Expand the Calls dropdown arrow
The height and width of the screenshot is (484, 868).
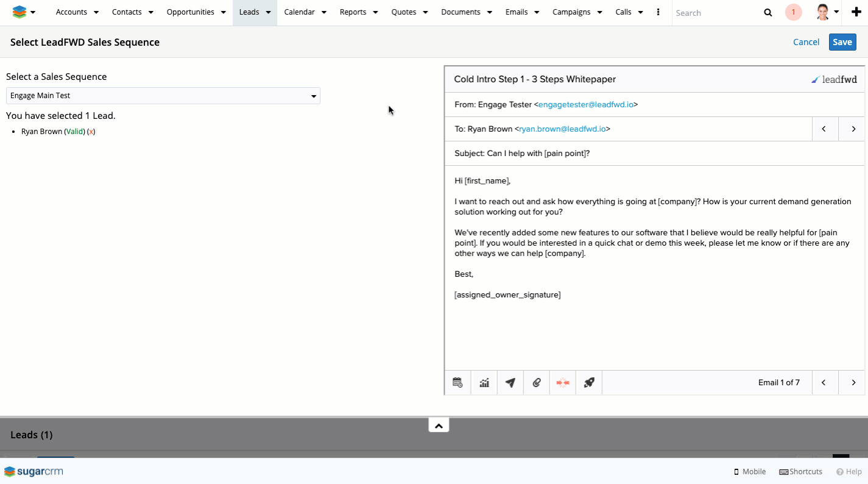(641, 12)
